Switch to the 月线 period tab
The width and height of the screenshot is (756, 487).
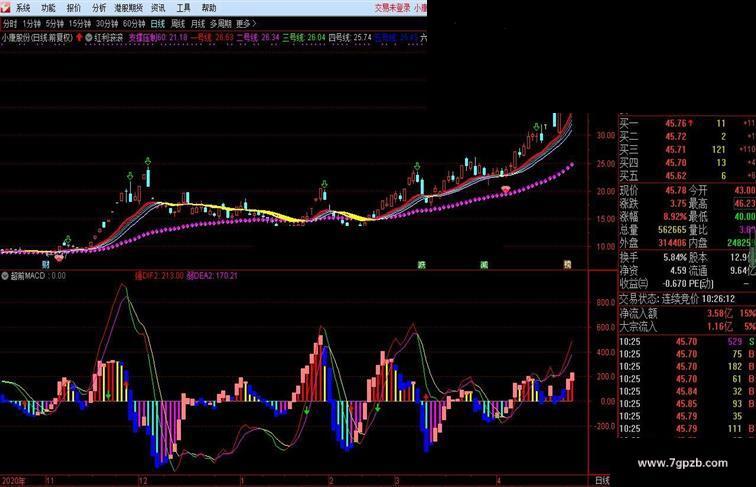coord(198,23)
